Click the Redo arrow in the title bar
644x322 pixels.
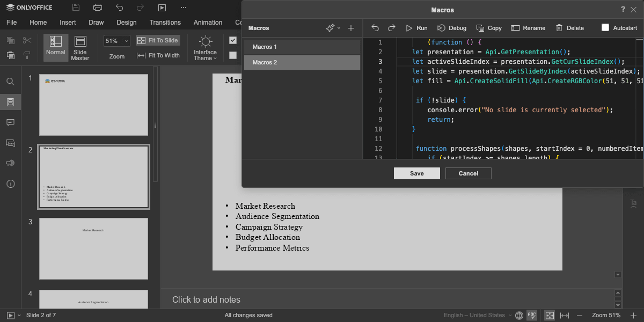[x=140, y=8]
